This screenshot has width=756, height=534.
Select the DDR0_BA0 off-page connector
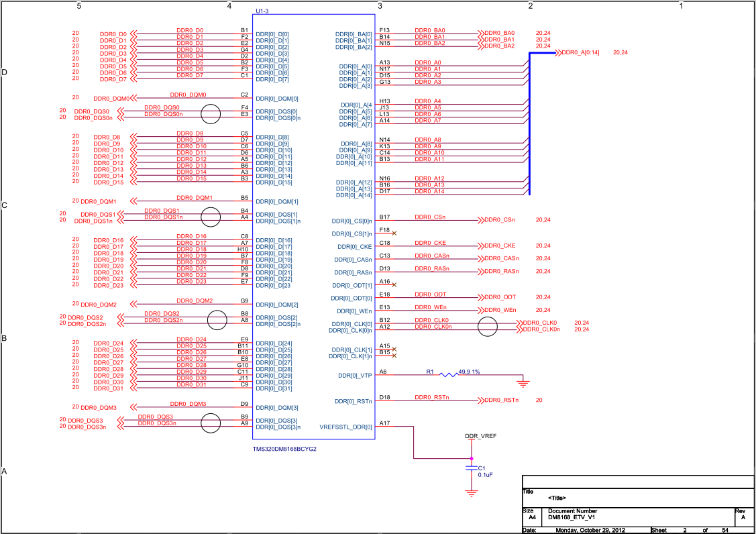tap(496, 34)
